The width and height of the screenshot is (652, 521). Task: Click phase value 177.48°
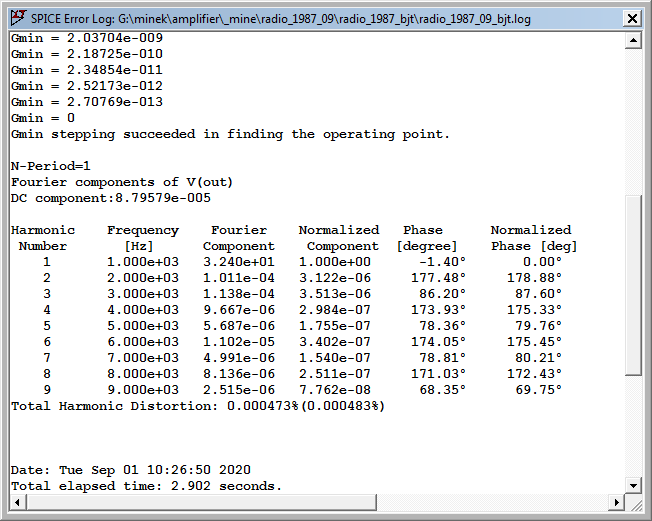tap(438, 278)
